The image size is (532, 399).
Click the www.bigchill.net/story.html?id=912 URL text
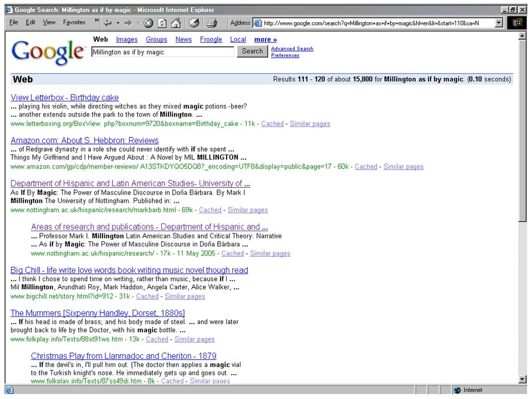click(x=62, y=296)
